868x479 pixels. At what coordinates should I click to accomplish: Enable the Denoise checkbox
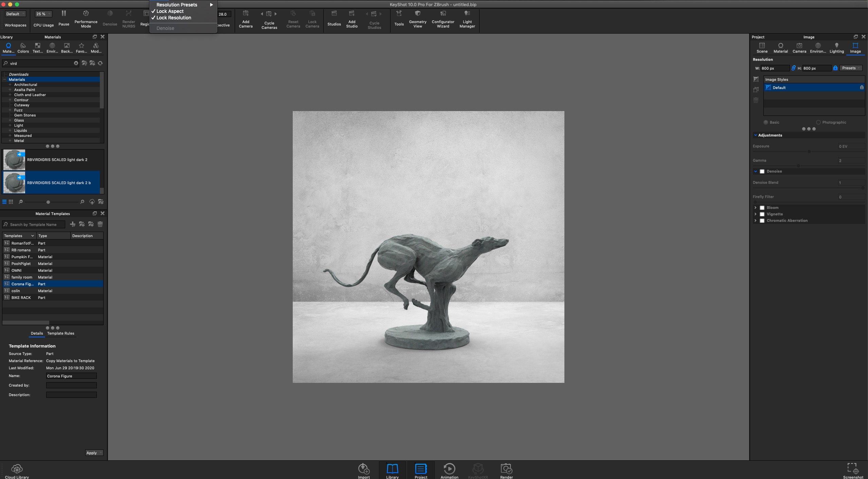click(x=762, y=172)
